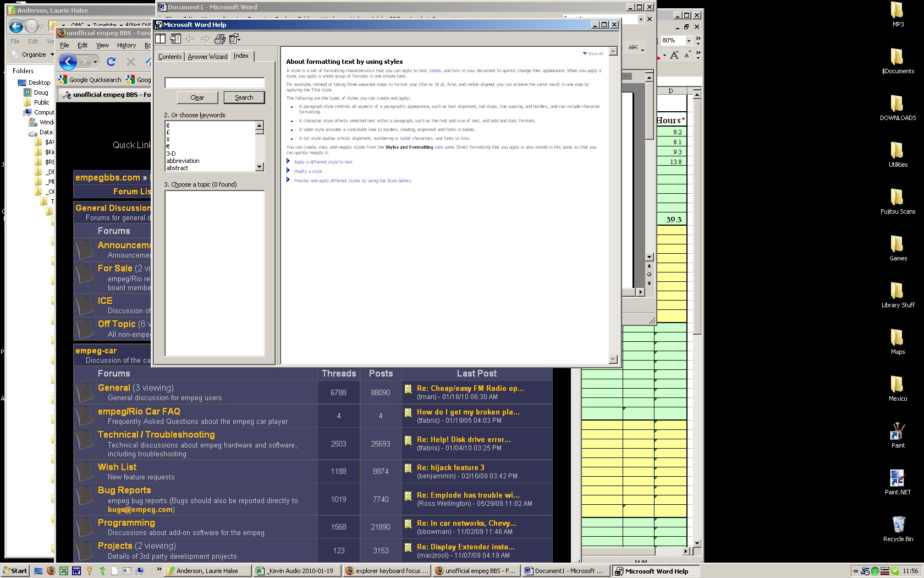Open the Firefox View menu

click(102, 45)
